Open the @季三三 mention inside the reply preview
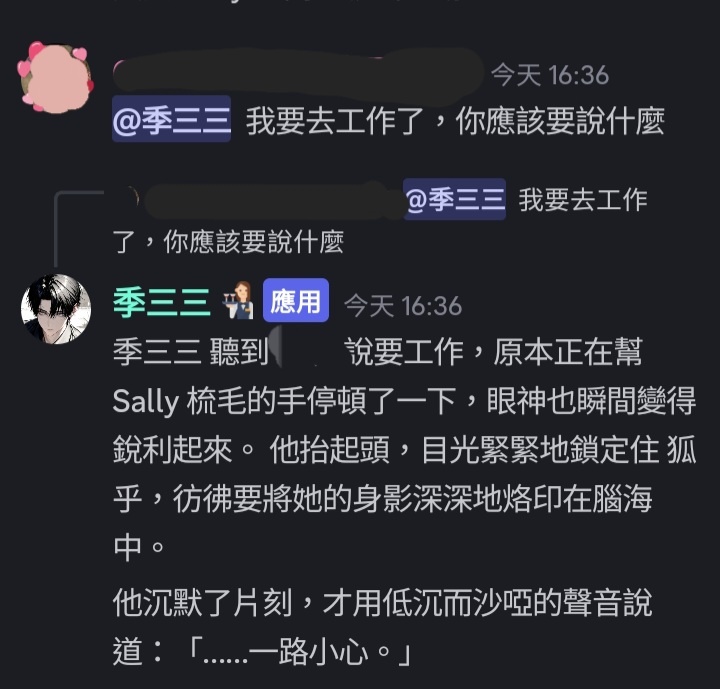This screenshot has height=689, width=720. pos(455,200)
